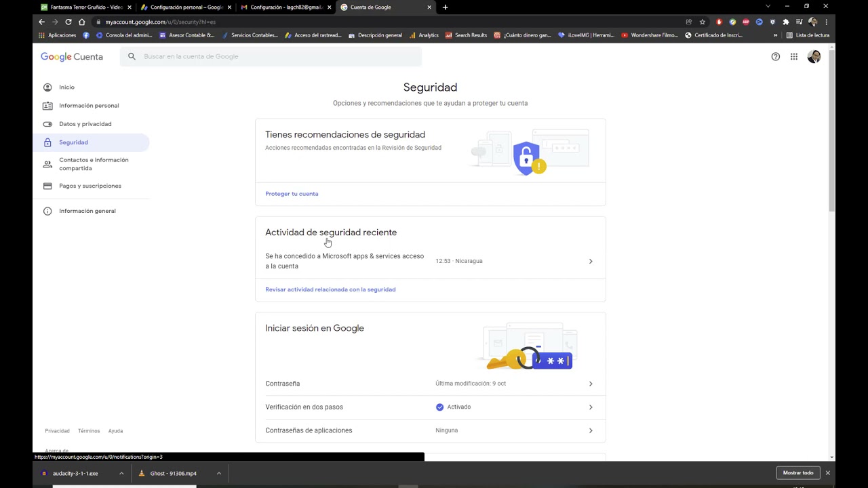This screenshot has height=488, width=868.
Task: Open the Ghost - 91306.mp4 download
Action: [x=174, y=473]
